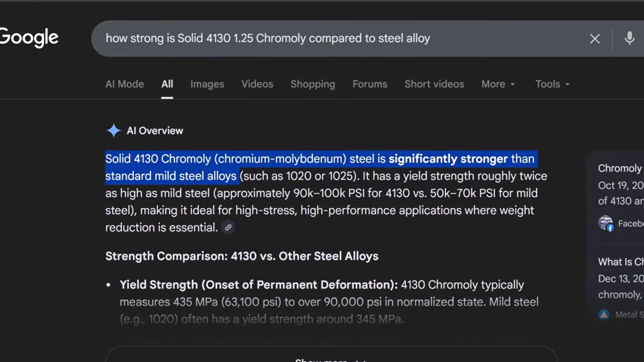Click the highlighted text 'standard mild steel alloys'
Screen dimensions: 644x362
(x=171, y=176)
